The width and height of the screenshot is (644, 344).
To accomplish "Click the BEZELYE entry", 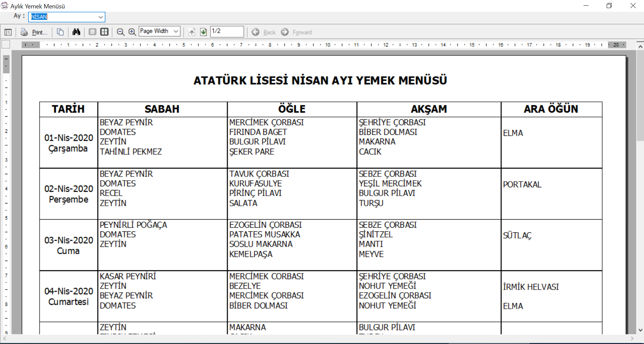I will click(245, 286).
